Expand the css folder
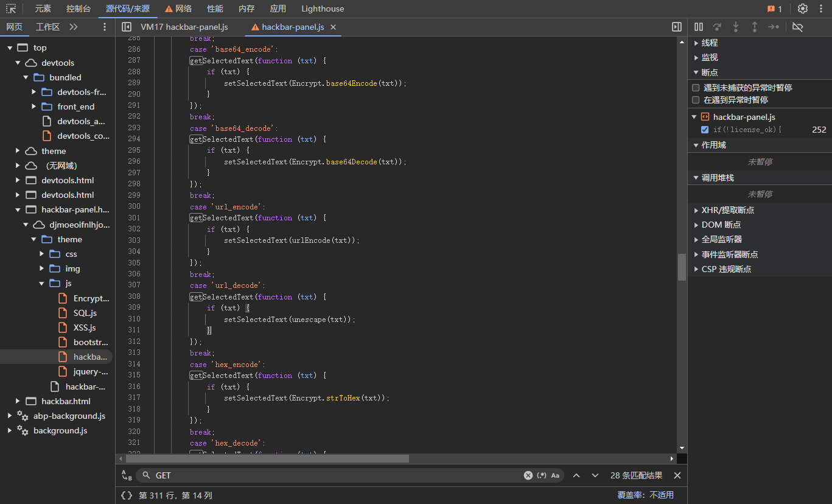This screenshot has width=832, height=504. pos(43,254)
